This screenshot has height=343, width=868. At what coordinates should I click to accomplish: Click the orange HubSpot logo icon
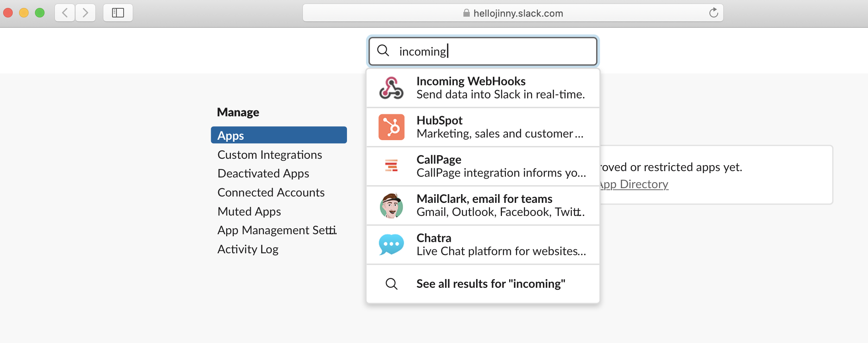pyautogui.click(x=391, y=127)
